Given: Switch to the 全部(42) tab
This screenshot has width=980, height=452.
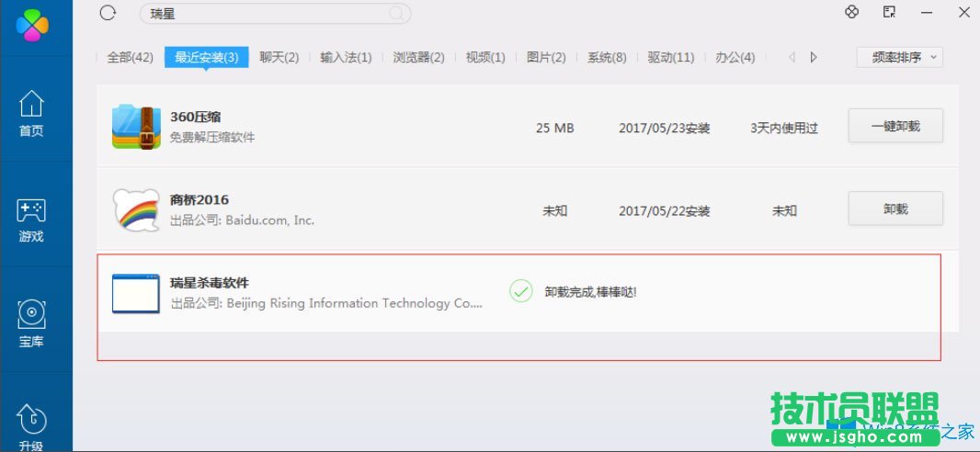Looking at the screenshot, I should (x=130, y=58).
